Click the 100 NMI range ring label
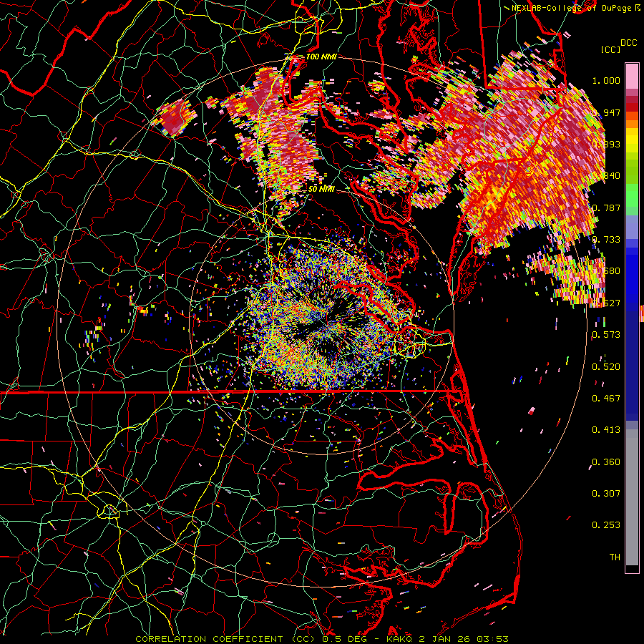Screen dimensions: 644x644 pyautogui.click(x=321, y=57)
